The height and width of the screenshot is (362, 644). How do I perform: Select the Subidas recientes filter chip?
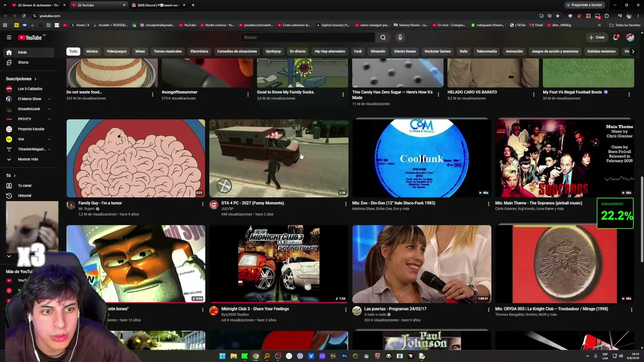601,51
